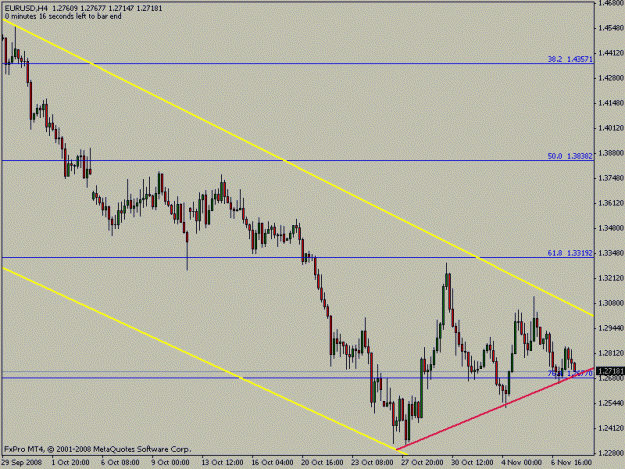Click the 27 Oct 20:00 time label
Image resolution: width=625 pixels, height=469 pixels.
tap(422, 463)
